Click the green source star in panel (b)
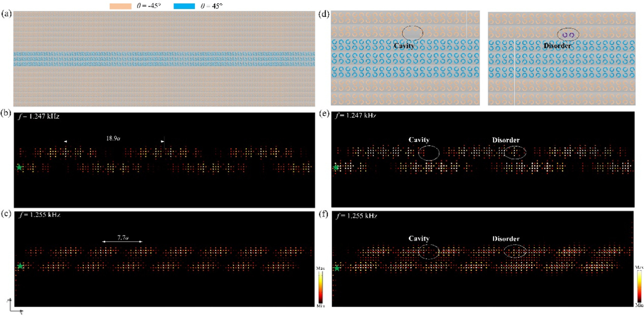Image resolution: width=644 pixels, height=316 pixels. point(20,167)
